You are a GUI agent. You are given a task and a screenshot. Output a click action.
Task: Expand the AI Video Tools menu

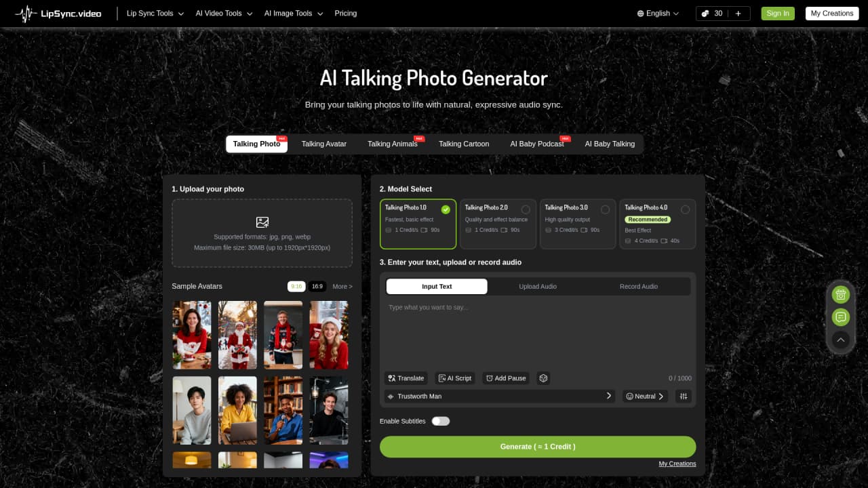(x=224, y=14)
